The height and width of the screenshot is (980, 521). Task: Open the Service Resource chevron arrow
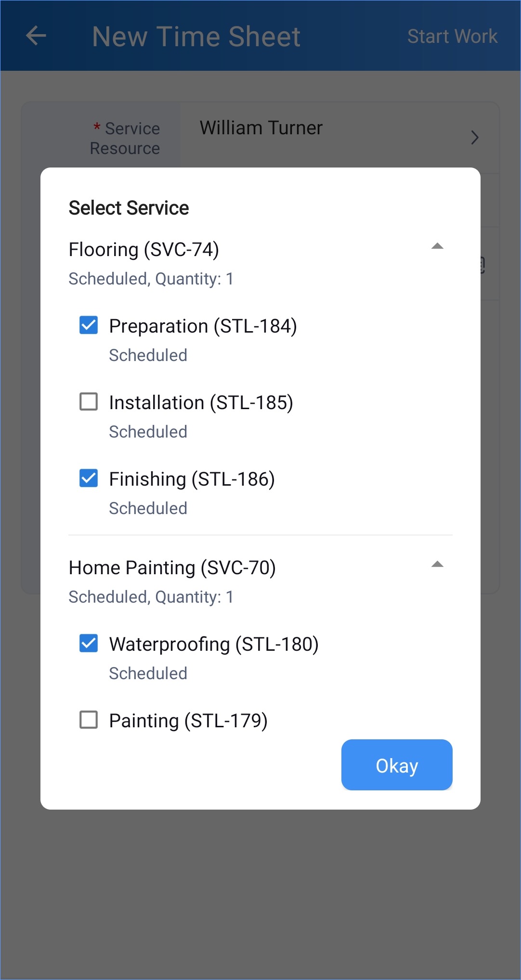click(475, 138)
